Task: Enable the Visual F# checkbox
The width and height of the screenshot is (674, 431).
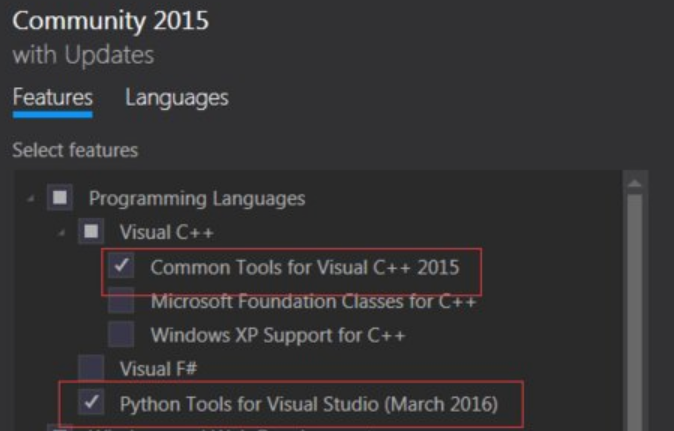Action: (91, 369)
